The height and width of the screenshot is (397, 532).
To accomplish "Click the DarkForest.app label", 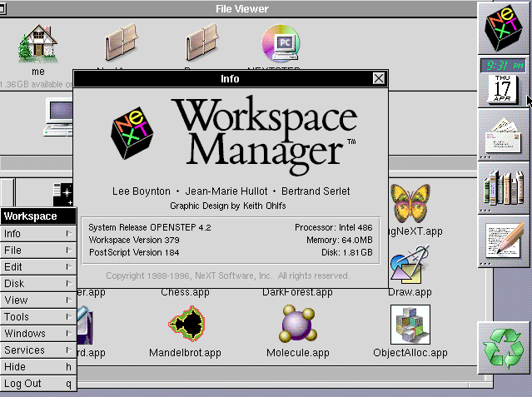I will (297, 292).
